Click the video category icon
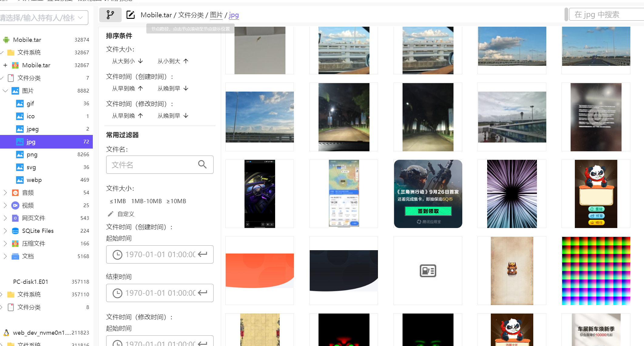644x346 pixels. tap(15, 205)
